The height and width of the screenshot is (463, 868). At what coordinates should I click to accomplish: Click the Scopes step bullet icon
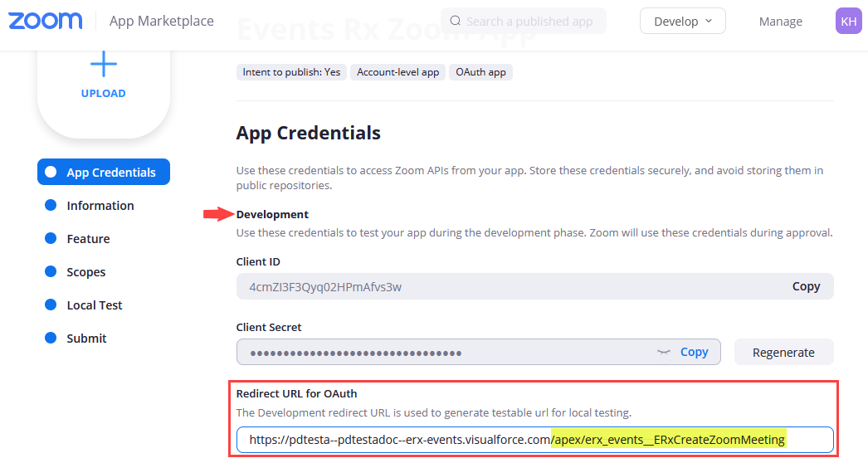(51, 272)
